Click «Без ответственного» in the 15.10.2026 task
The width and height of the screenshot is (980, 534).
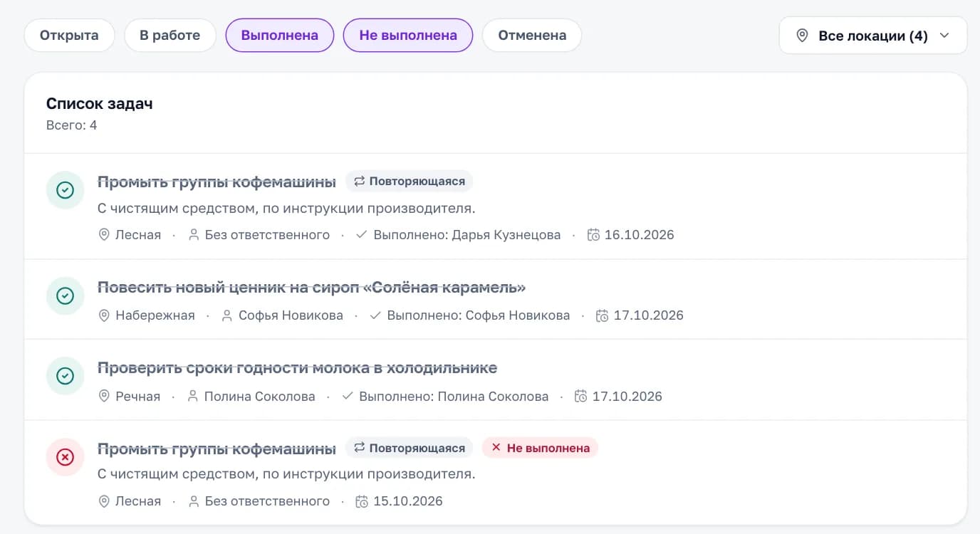(267, 501)
